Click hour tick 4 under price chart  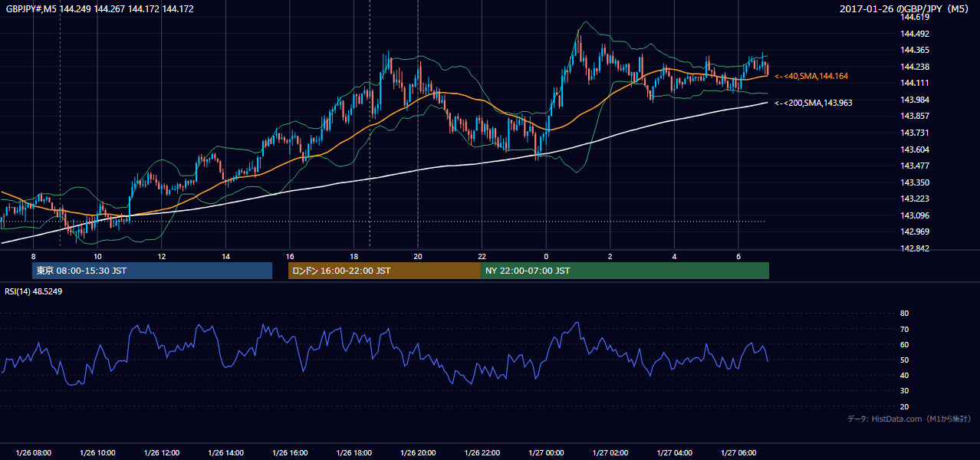674,256
